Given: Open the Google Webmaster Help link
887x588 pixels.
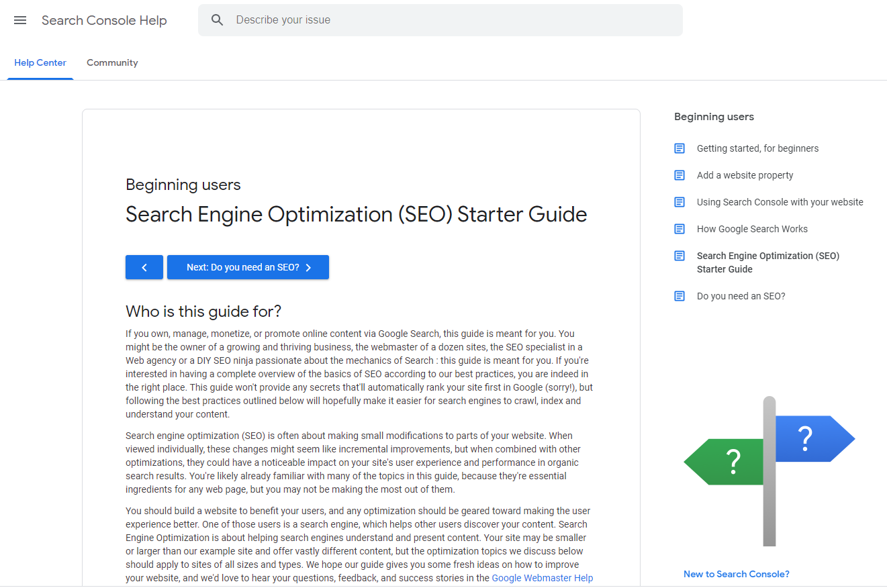Looking at the screenshot, I should coord(542,578).
